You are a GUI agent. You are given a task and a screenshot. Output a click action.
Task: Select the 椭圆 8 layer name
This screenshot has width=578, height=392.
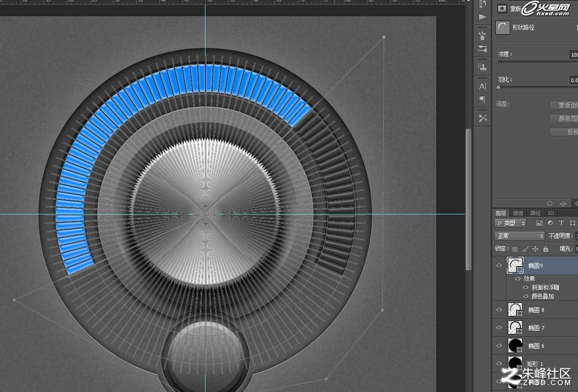[x=536, y=310]
